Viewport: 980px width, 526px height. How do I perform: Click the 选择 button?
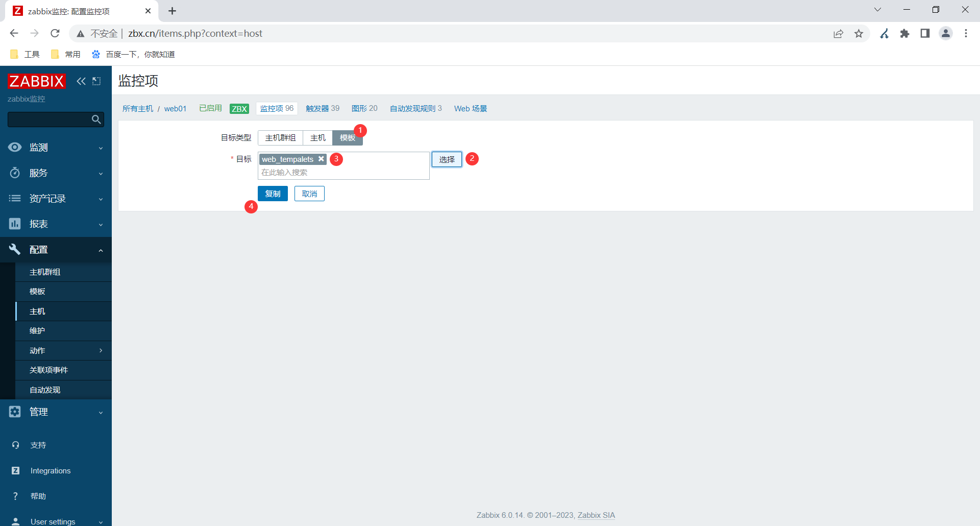pos(447,159)
